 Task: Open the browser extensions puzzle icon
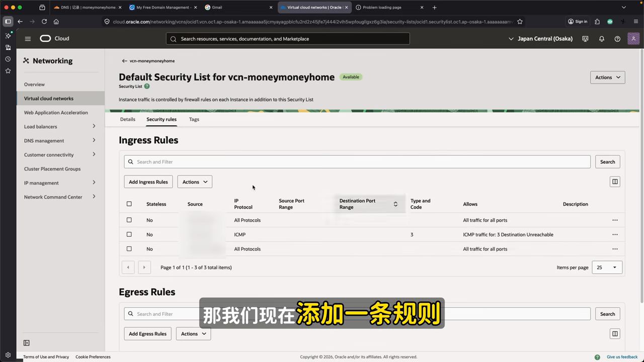click(x=597, y=22)
